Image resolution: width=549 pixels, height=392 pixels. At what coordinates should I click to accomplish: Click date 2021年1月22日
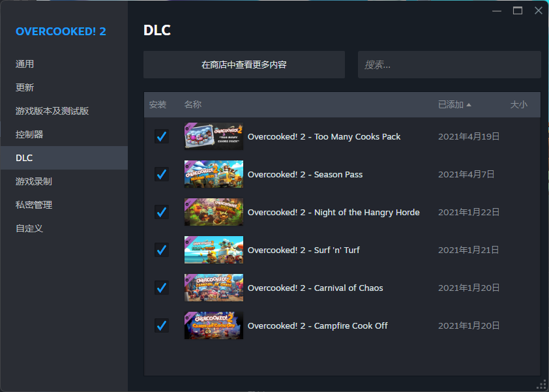click(x=469, y=212)
